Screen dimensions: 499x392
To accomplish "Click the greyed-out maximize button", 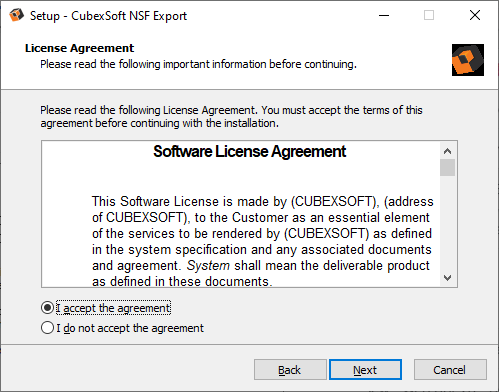I will 429,15.
